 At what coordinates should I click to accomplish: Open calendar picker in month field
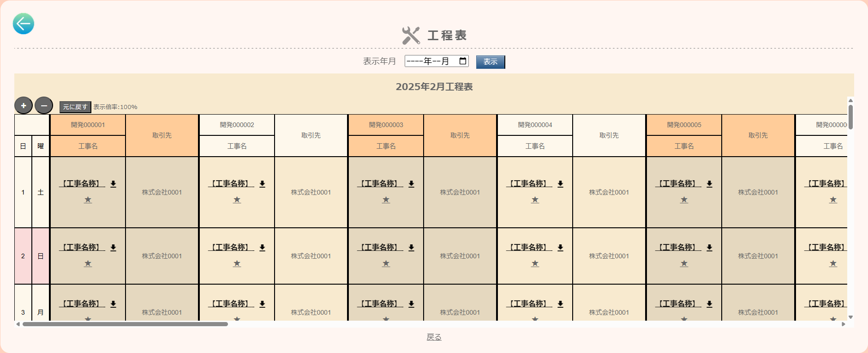(x=462, y=61)
